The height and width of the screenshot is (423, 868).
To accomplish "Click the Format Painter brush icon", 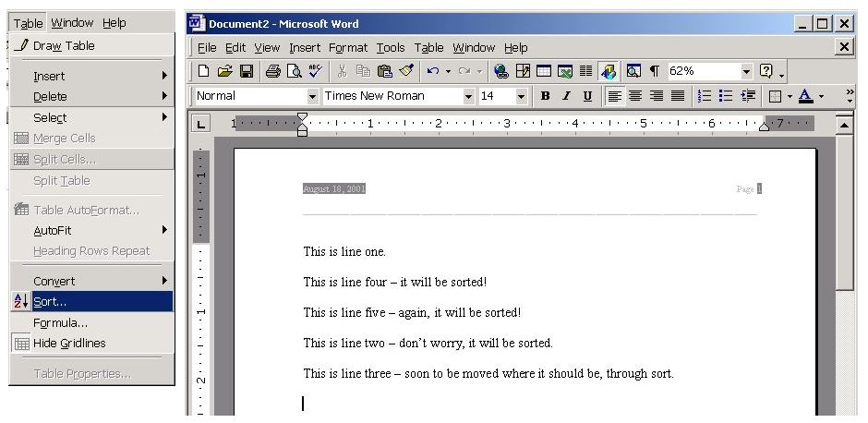I will (406, 71).
